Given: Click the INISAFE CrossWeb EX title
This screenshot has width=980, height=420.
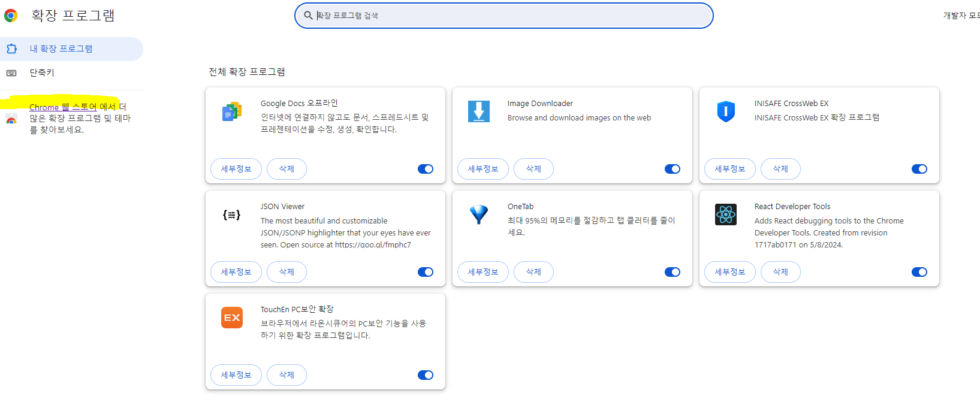Looking at the screenshot, I should [791, 104].
